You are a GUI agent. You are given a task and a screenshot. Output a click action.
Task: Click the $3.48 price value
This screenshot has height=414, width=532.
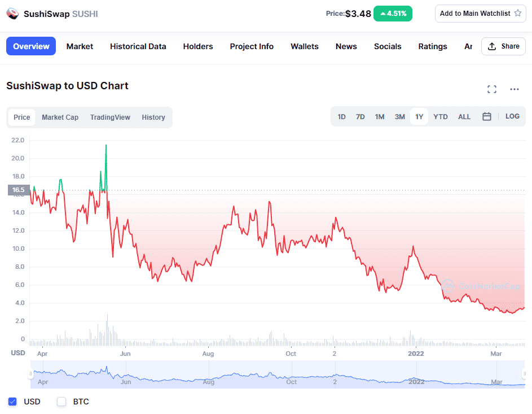[x=358, y=14]
